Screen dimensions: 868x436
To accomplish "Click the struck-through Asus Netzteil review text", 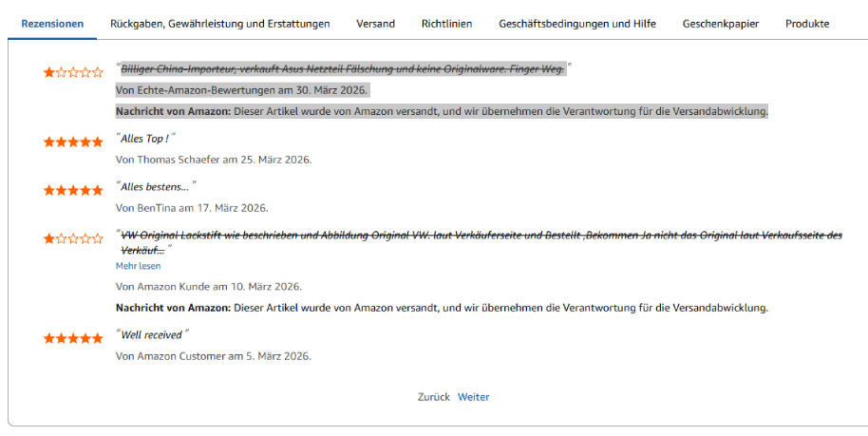I will [342, 68].
